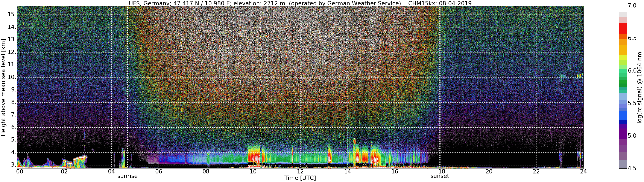Viewport: 644px width, 182px height.
Task: Pick the yellow band on the colorbar
Action: [x=623, y=58]
